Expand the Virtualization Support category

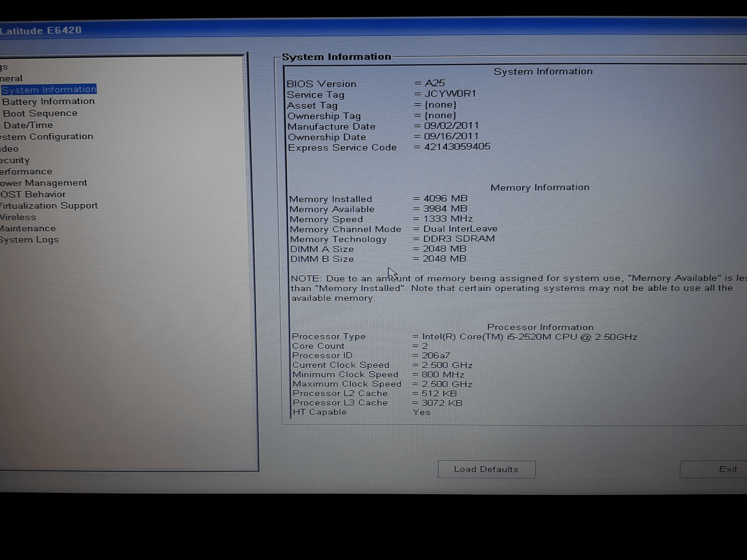tap(49, 206)
